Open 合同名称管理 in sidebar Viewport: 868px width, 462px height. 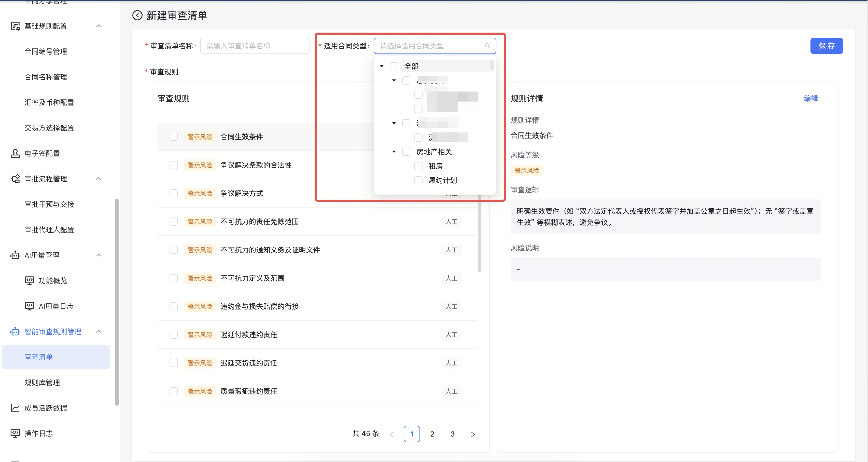pos(46,77)
